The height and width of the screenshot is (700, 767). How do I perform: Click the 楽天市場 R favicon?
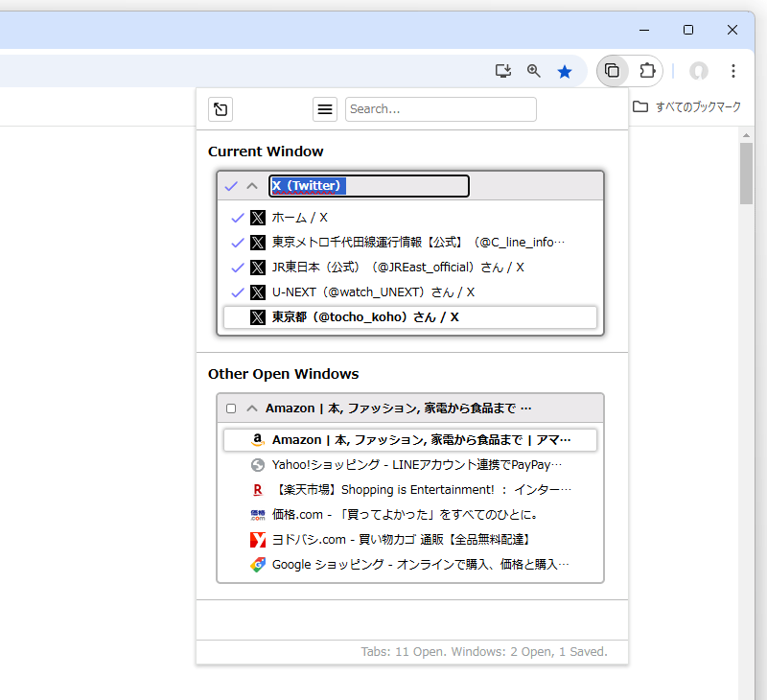point(258,490)
